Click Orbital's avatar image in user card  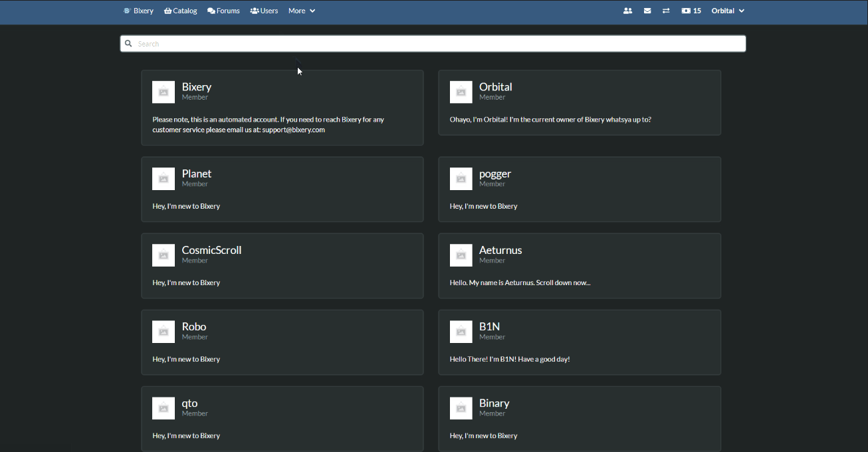461,92
